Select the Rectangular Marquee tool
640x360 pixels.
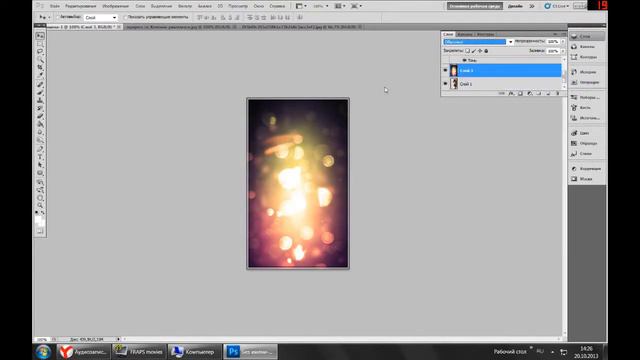click(40, 44)
